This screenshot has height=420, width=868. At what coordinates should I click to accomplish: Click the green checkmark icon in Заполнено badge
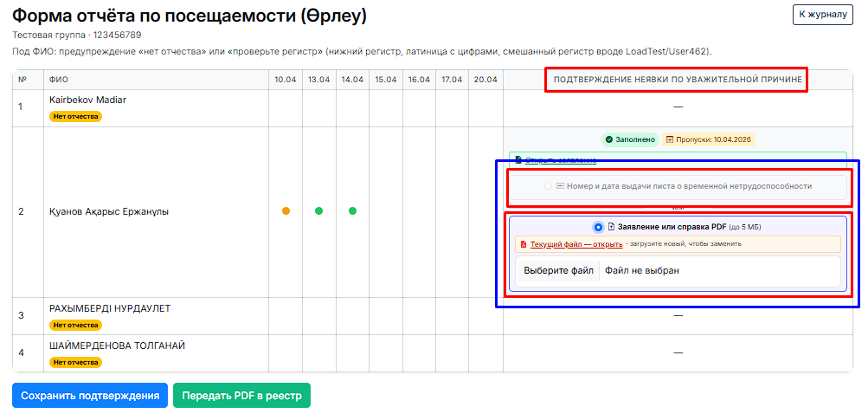608,139
